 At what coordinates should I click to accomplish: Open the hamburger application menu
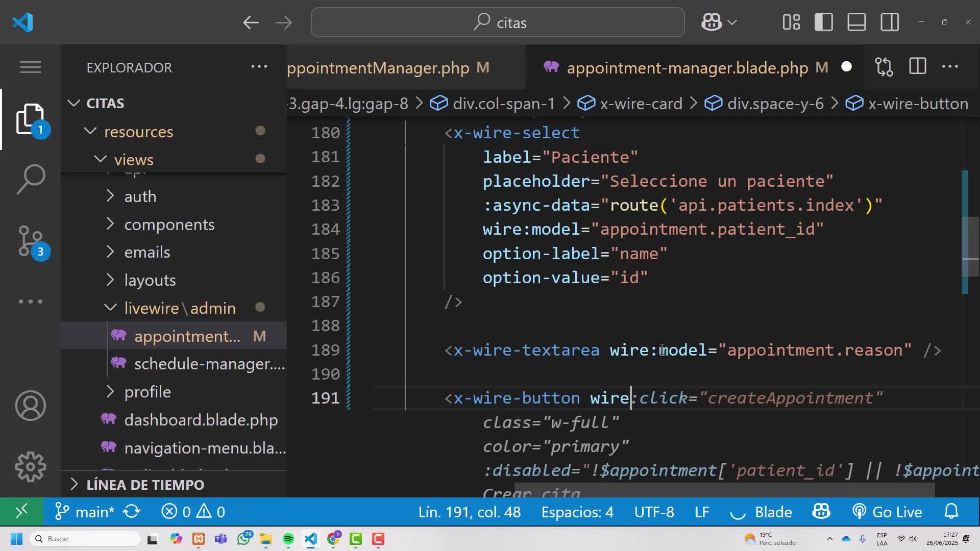31,67
